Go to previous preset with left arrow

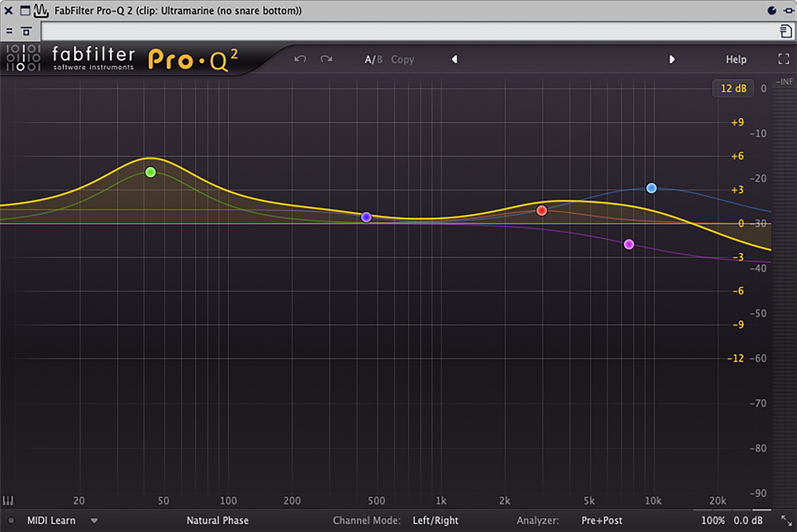pyautogui.click(x=454, y=59)
